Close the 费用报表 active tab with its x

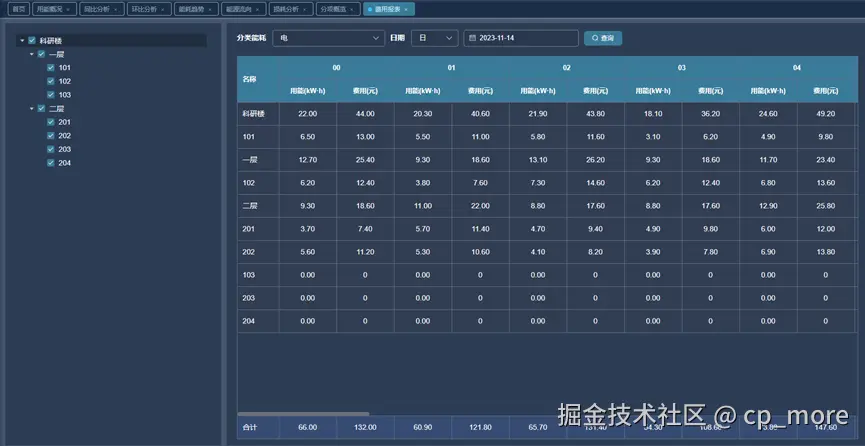pyautogui.click(x=406, y=9)
